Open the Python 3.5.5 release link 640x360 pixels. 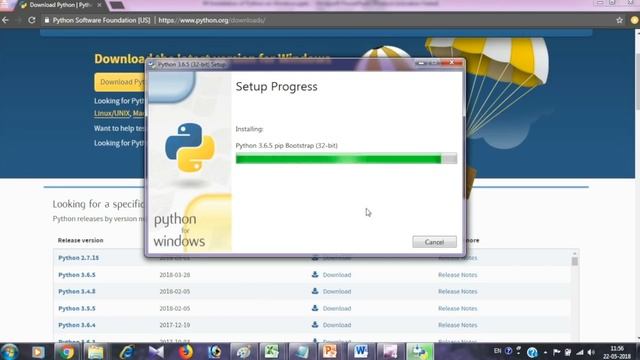pyautogui.click(x=77, y=309)
